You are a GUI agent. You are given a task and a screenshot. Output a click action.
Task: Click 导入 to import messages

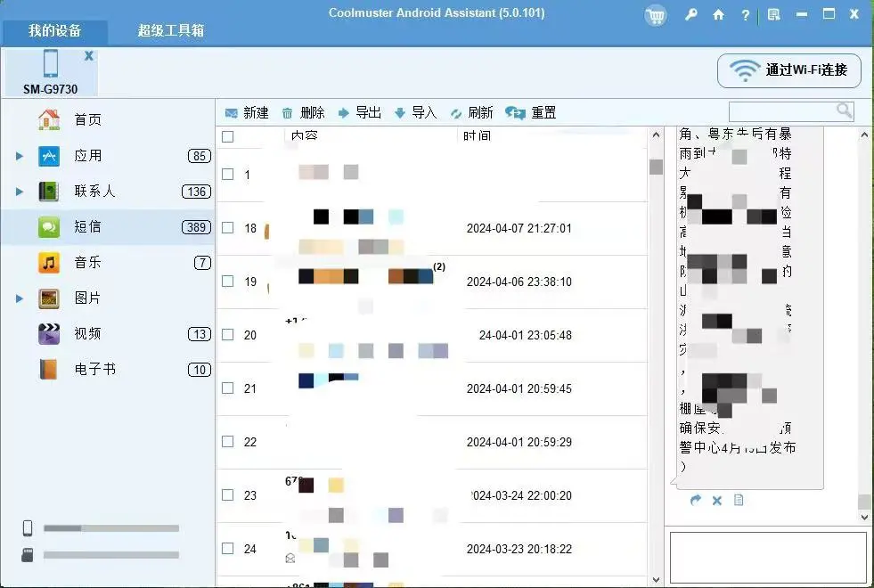[x=415, y=113]
